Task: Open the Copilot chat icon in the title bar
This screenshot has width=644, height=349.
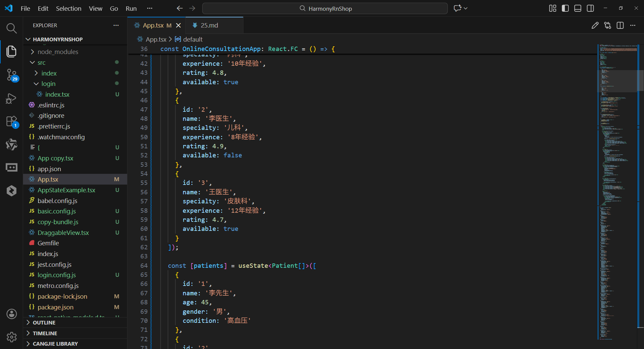Action: click(458, 8)
